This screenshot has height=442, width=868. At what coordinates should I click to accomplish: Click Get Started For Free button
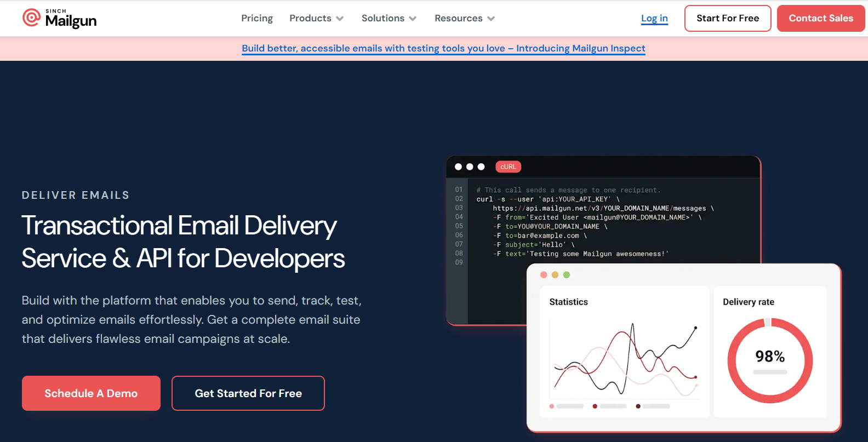click(248, 393)
